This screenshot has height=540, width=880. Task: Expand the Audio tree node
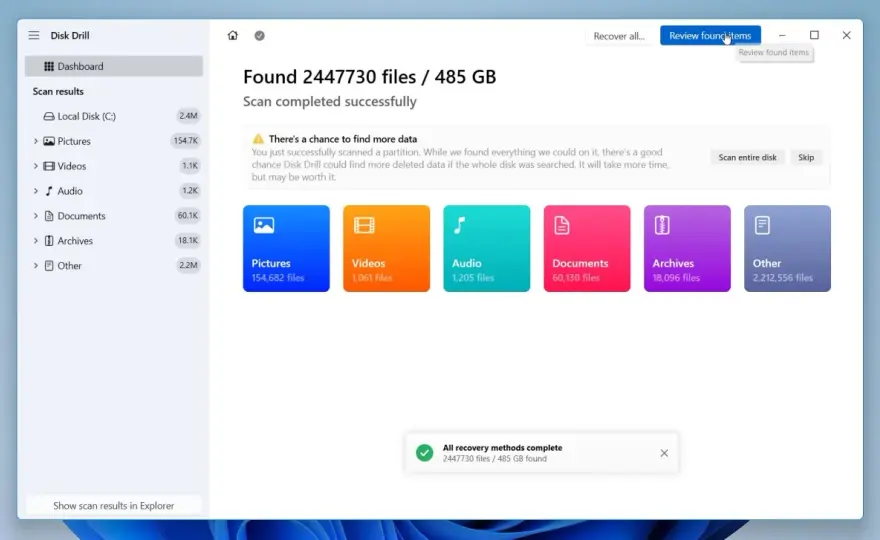click(35, 191)
